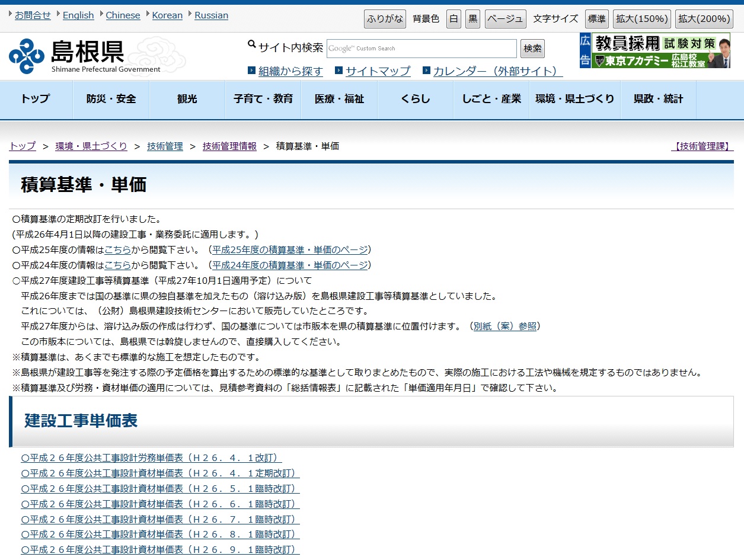
Task: Click the 技術管理 breadcrumb link
Action: coord(165,146)
